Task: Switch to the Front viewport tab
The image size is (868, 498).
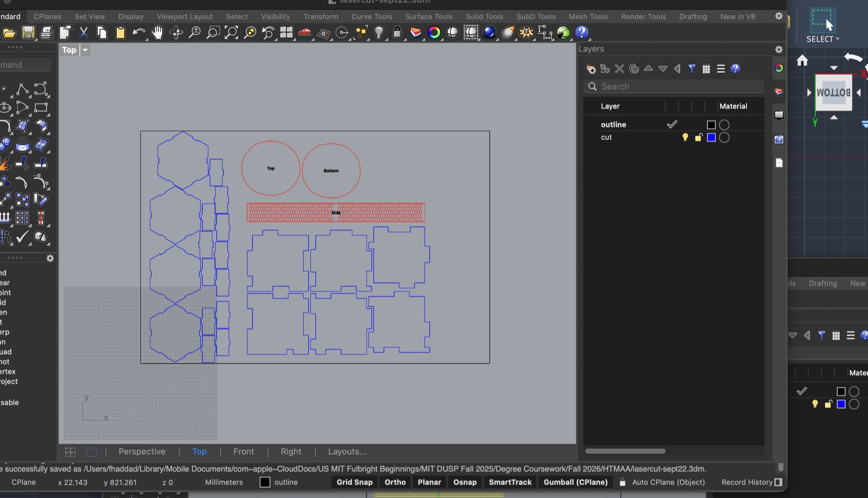Action: coord(244,452)
